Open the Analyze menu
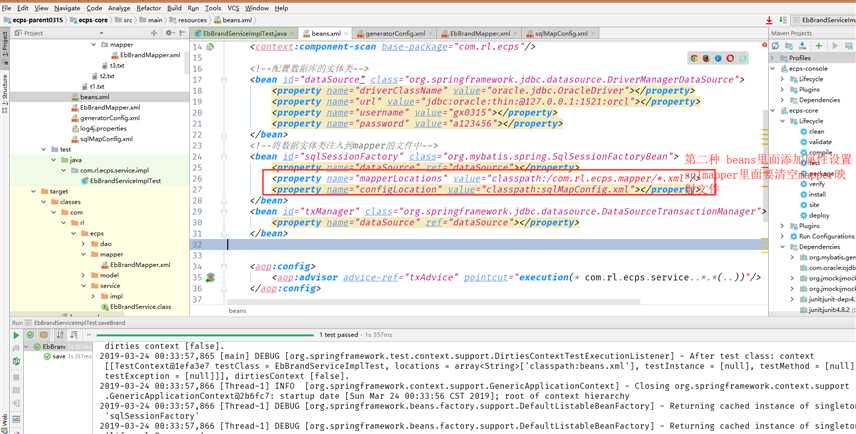 click(x=119, y=8)
